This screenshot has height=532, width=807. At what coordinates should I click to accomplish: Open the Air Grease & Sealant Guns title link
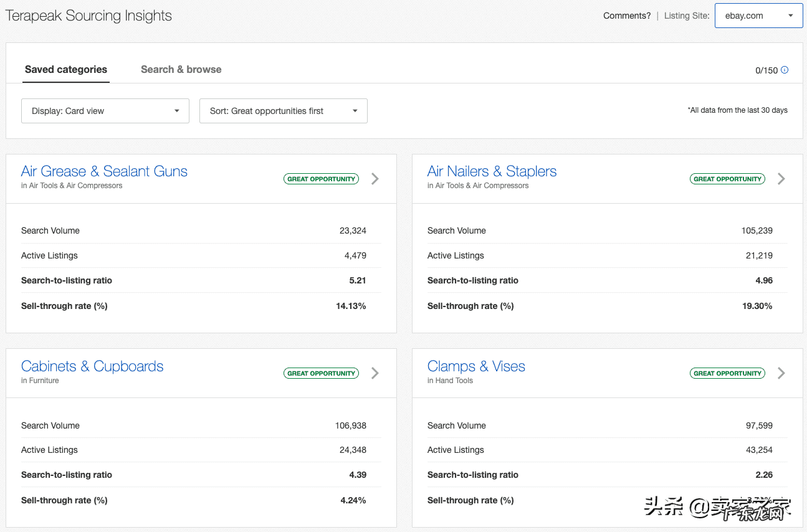pyautogui.click(x=104, y=171)
